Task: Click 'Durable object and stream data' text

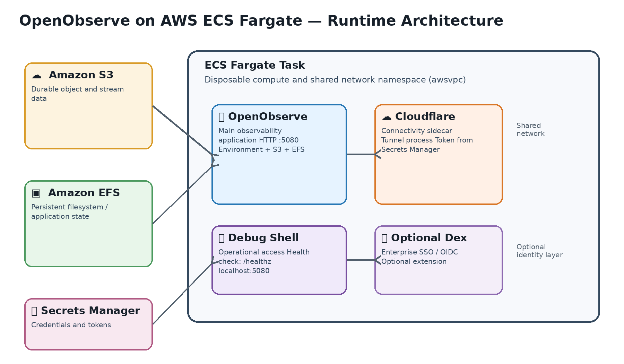Action: coord(77,94)
